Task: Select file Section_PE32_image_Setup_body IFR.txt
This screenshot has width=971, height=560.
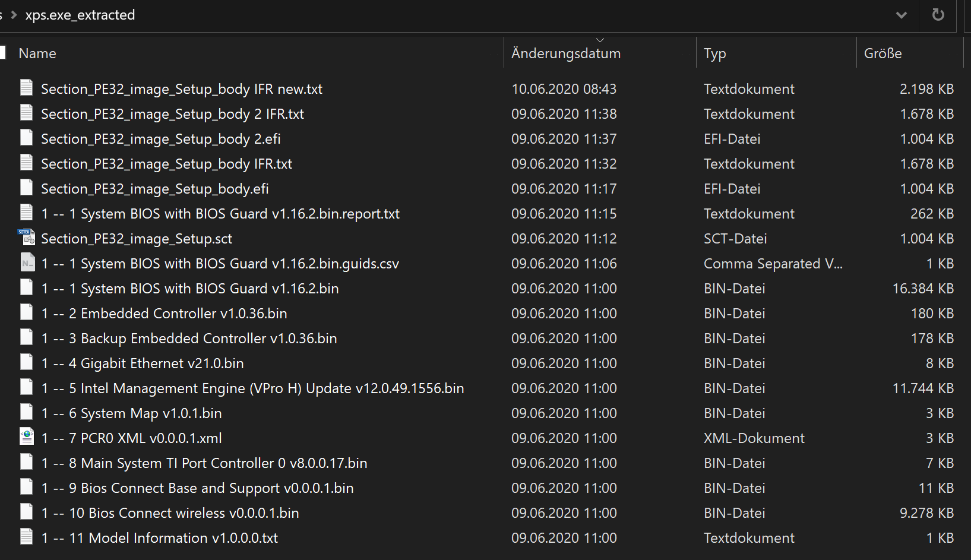Action: (x=167, y=164)
